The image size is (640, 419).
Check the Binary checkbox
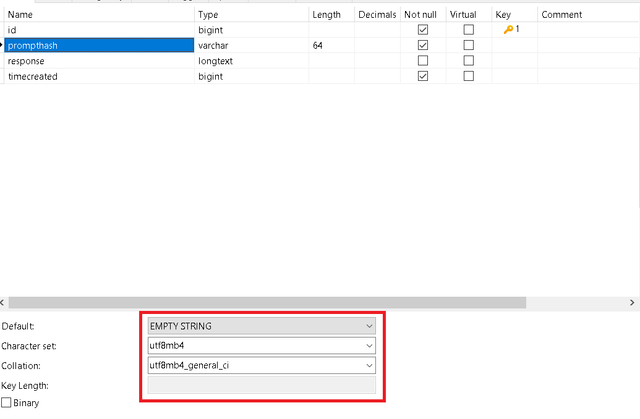[6, 403]
